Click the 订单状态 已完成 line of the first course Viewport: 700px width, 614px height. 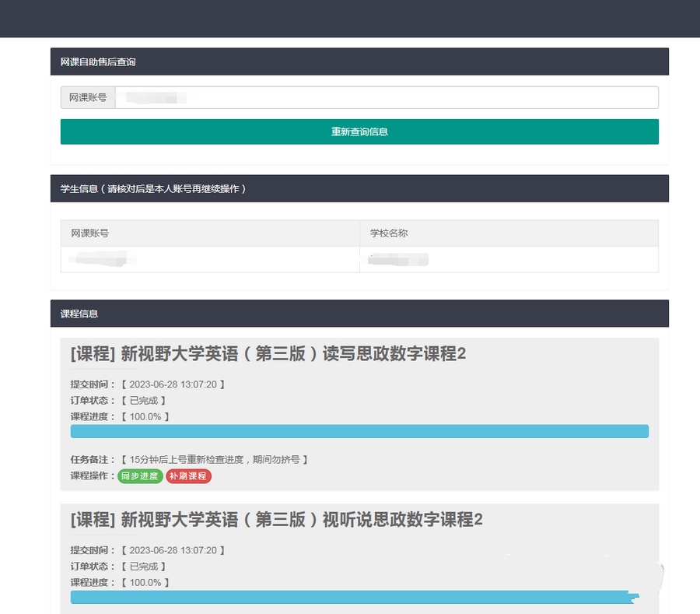pyautogui.click(x=118, y=401)
